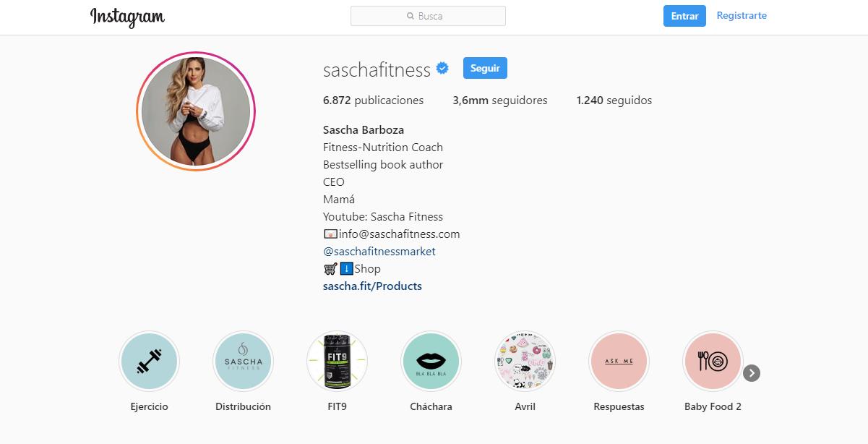Click the Instagram logo
The image size is (868, 444).
(127, 17)
